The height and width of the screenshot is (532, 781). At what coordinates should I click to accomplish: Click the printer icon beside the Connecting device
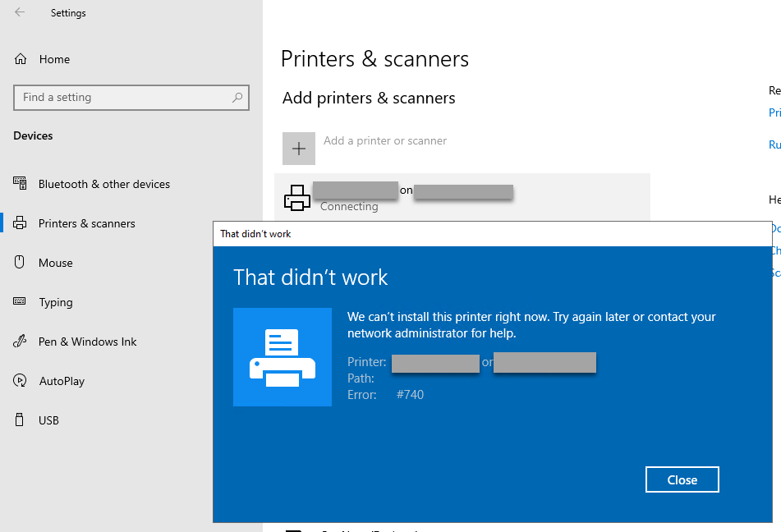297,197
